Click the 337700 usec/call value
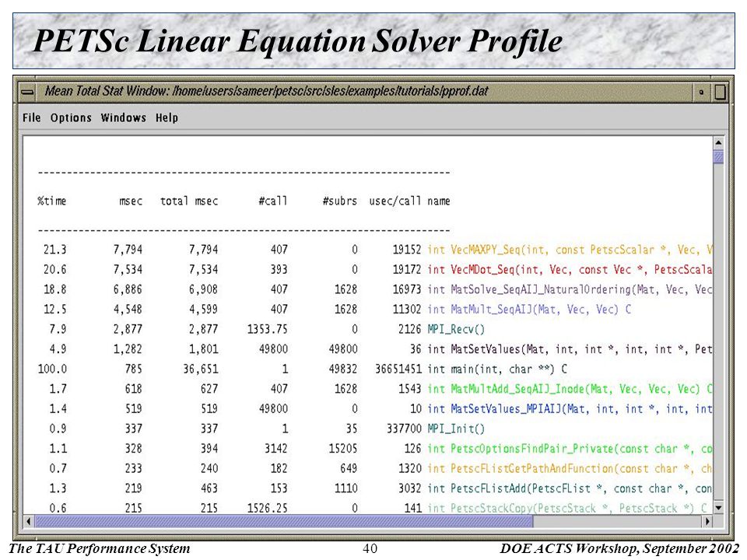Viewport: 747px width, 560px height. pyautogui.click(x=404, y=429)
